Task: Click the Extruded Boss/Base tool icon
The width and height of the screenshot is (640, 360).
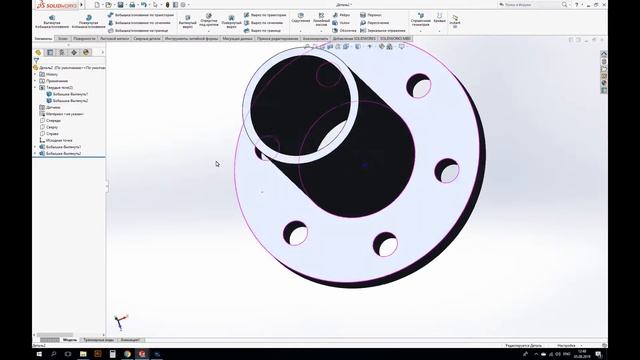Action: [52, 18]
